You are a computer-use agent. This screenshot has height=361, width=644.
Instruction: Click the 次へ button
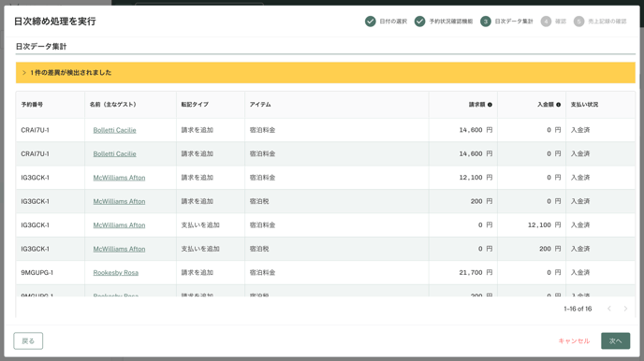pyautogui.click(x=615, y=341)
